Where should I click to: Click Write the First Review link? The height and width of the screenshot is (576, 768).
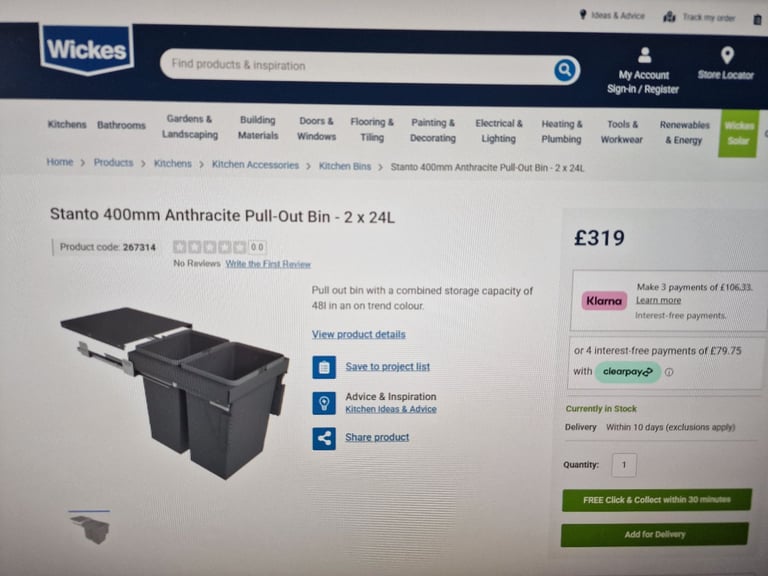[268, 264]
